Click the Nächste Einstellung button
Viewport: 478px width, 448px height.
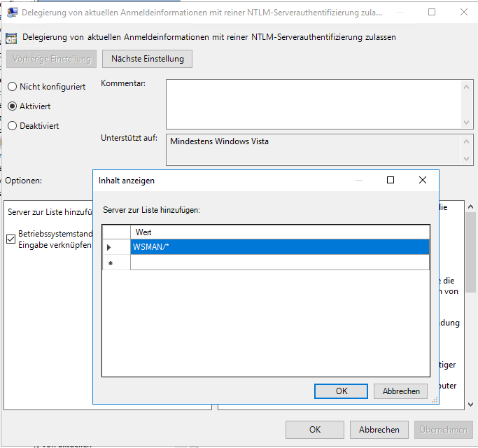tap(147, 59)
